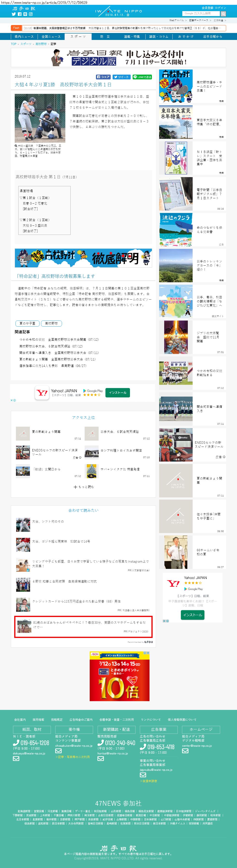Open ジブリの大博覧会 sidebar item
Screen dimensions: 237x868
[192, 337]
